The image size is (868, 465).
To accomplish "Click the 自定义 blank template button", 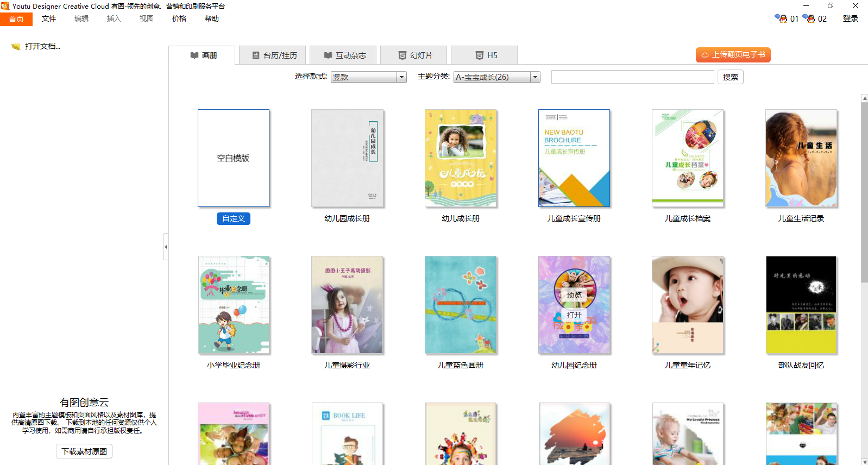I will click(x=233, y=218).
